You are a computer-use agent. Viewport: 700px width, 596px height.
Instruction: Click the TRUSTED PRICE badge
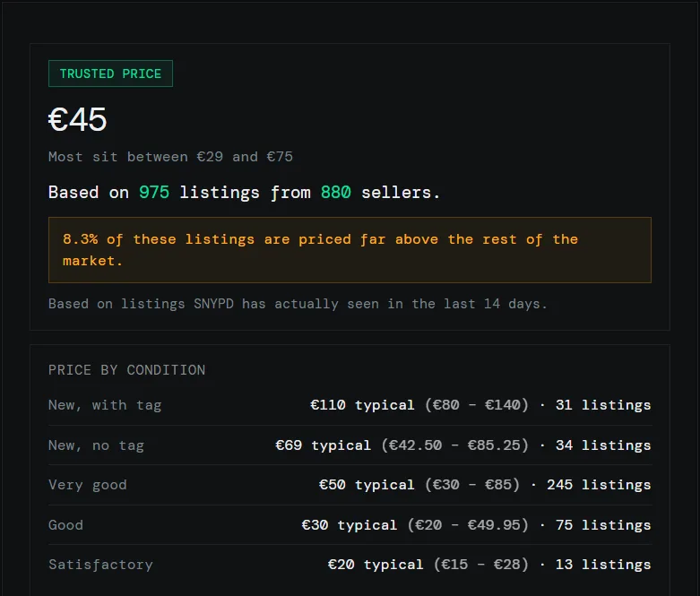tap(110, 73)
